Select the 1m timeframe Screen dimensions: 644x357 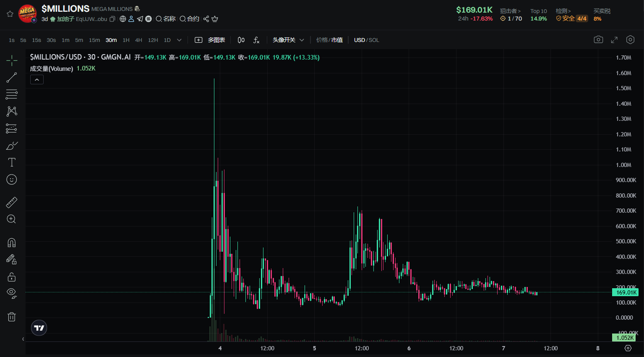click(65, 40)
